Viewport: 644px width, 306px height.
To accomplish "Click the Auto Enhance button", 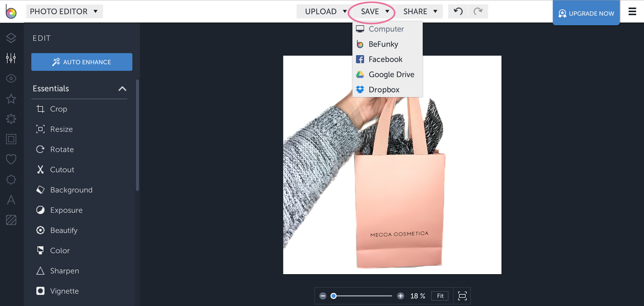I will click(x=82, y=62).
